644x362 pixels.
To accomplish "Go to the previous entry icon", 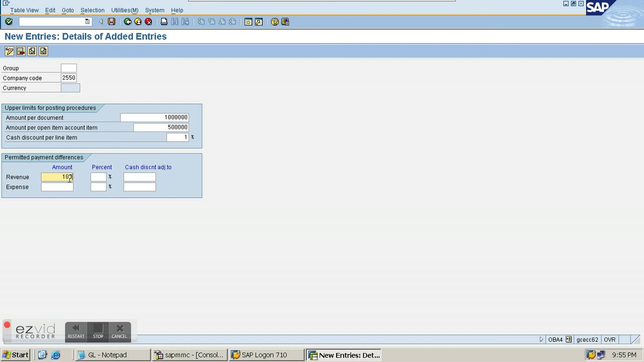I will (32, 51).
